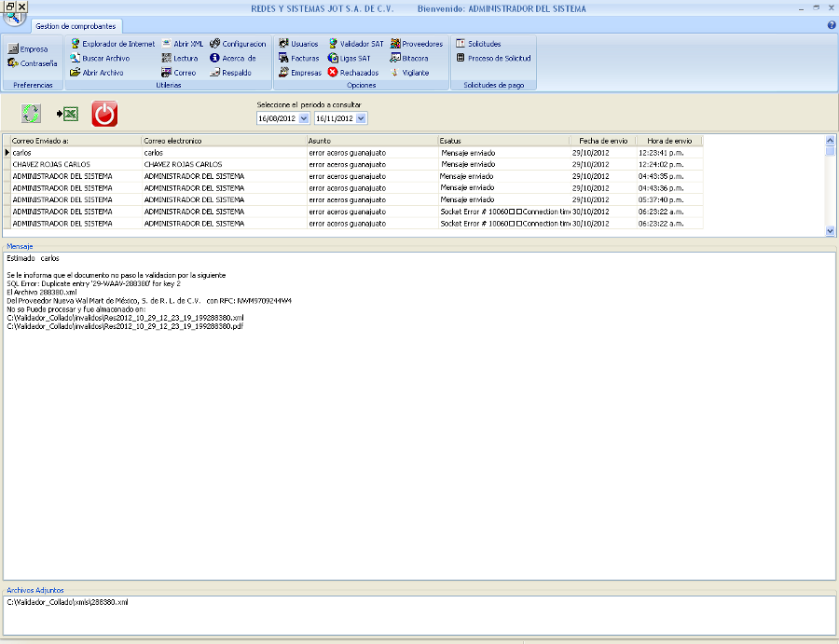839x644 pixels.
Task: Click Abrir XML in Utilerias
Action: [182, 44]
